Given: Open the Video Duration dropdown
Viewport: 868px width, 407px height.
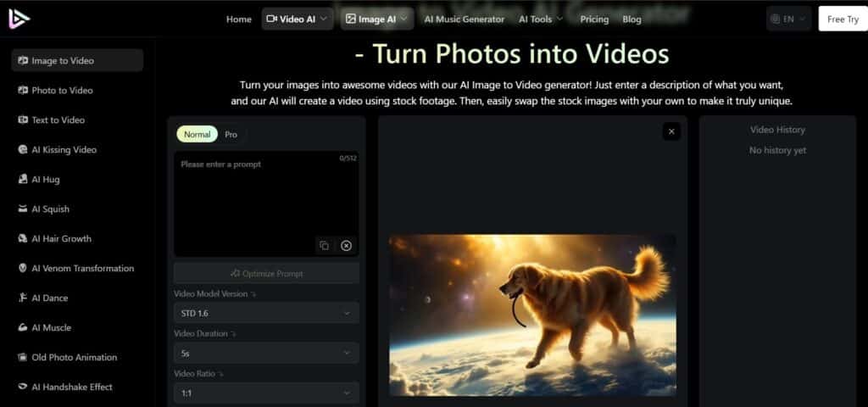Looking at the screenshot, I should pyautogui.click(x=266, y=353).
